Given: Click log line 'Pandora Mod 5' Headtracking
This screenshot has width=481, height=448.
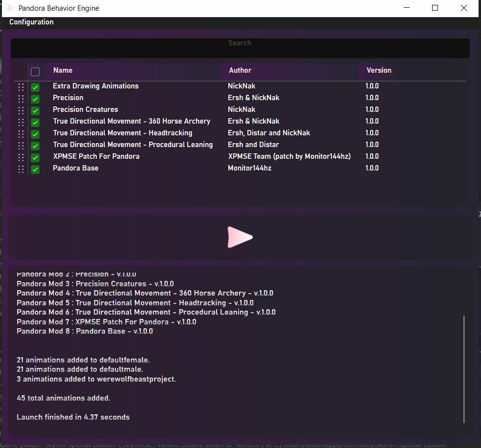Looking at the screenshot, I should 135,303.
